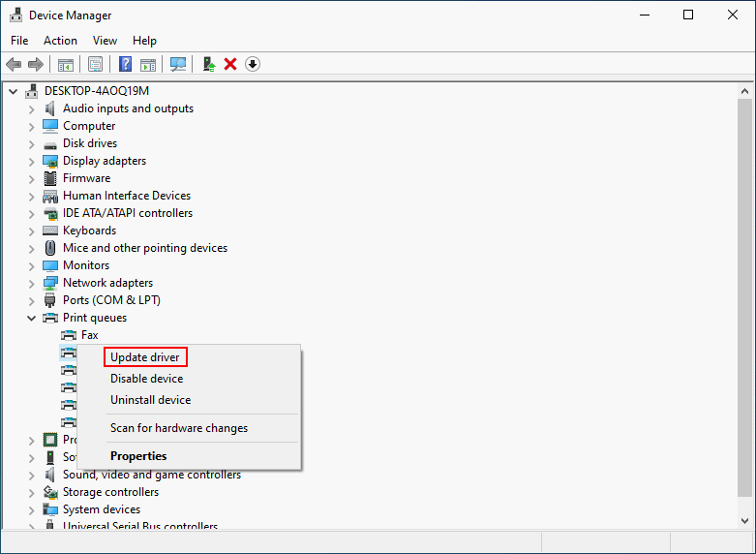Expand the Disk drives chevron

click(x=32, y=144)
